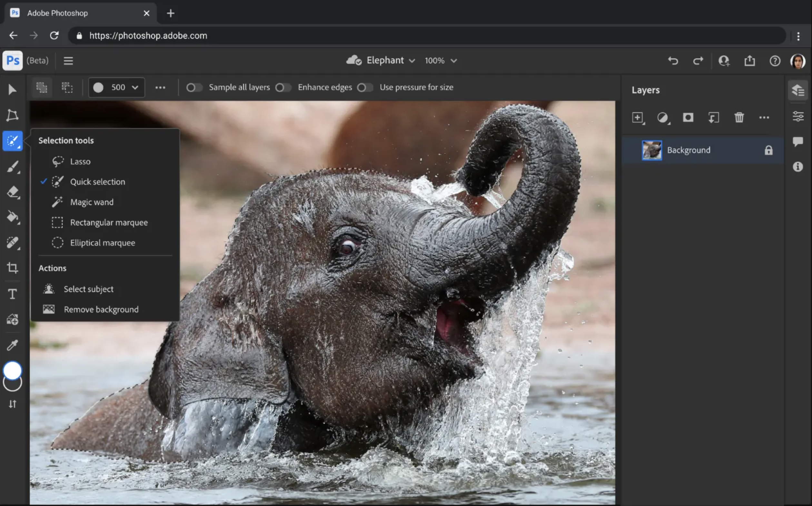Select Quick selection from selection tools
This screenshot has height=506, width=812.
[97, 181]
